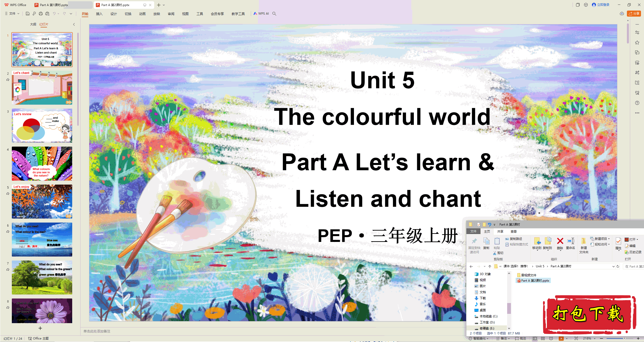Select 本地磁盘 (C:) in Explorer tree
The width and height of the screenshot is (644, 342).
click(x=486, y=316)
